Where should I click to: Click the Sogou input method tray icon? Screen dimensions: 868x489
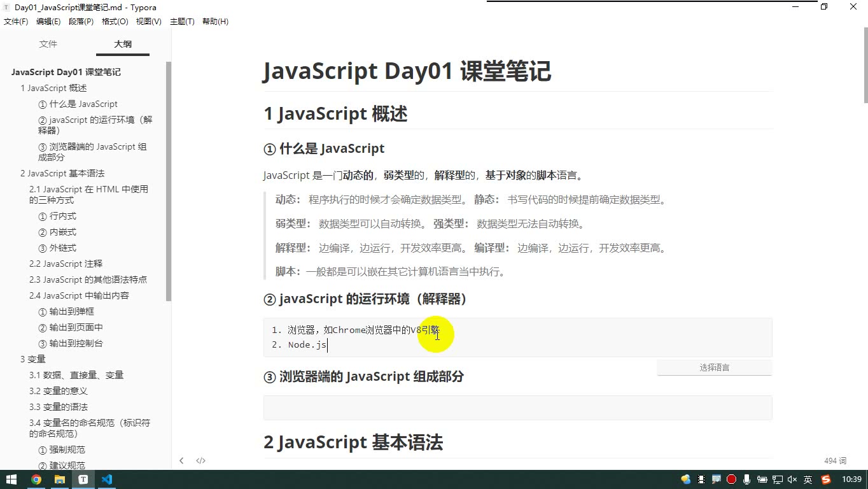click(x=826, y=479)
